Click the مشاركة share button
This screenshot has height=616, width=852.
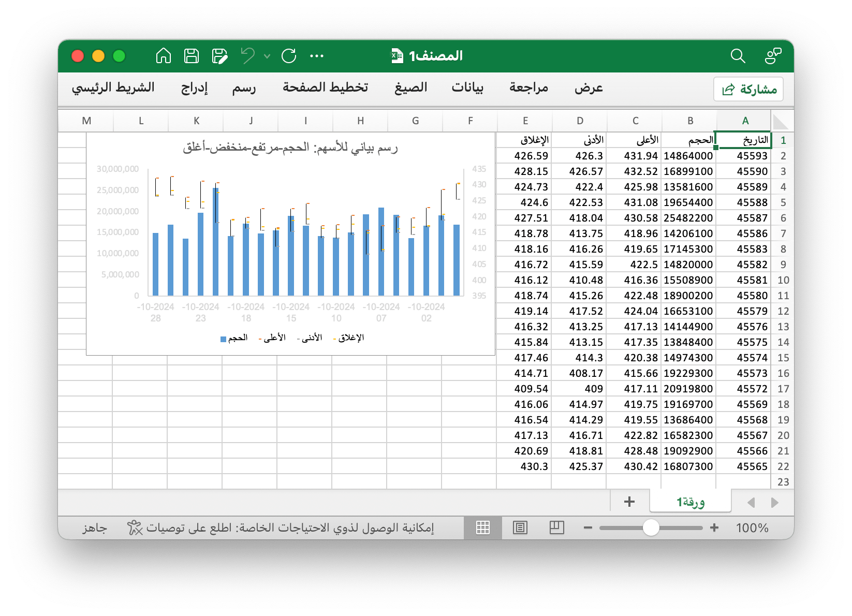tap(748, 89)
